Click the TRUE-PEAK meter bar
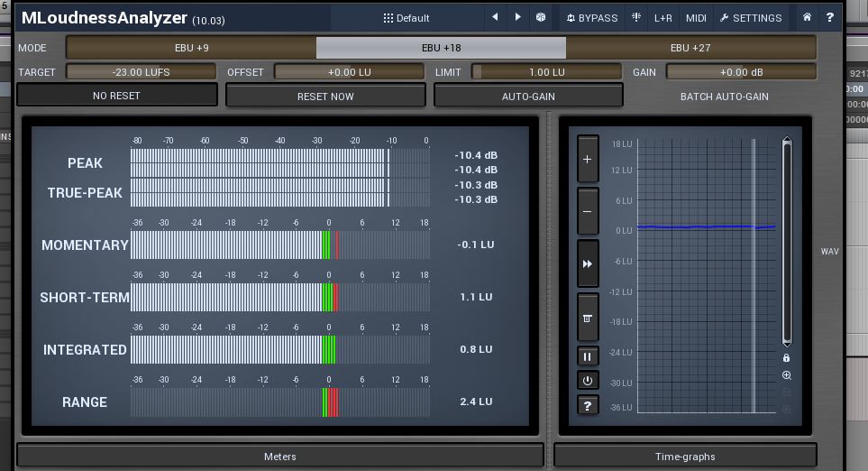The width and height of the screenshot is (868, 471). coord(280,192)
